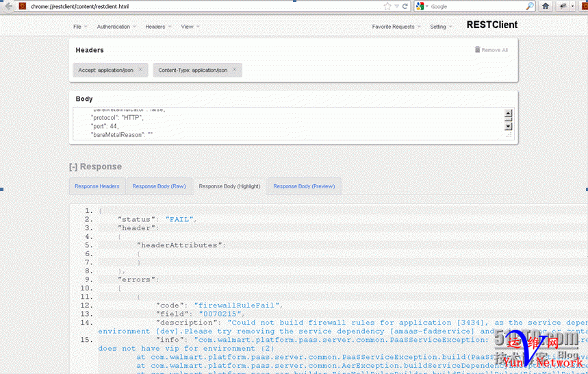Collapse the [-] Response section

coord(95,166)
